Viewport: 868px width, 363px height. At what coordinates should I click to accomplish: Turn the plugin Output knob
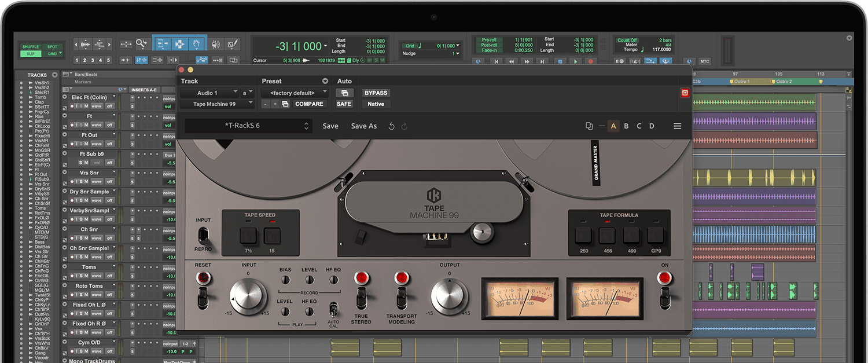449,296
